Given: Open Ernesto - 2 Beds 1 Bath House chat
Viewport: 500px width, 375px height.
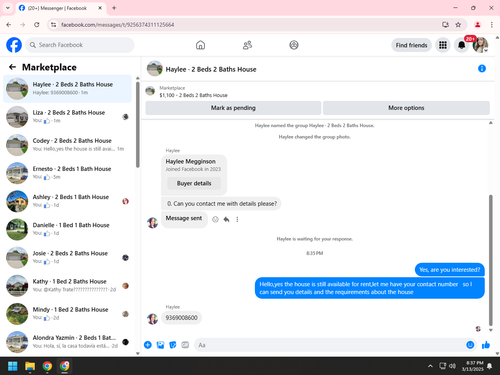Looking at the screenshot, I should coord(67,173).
